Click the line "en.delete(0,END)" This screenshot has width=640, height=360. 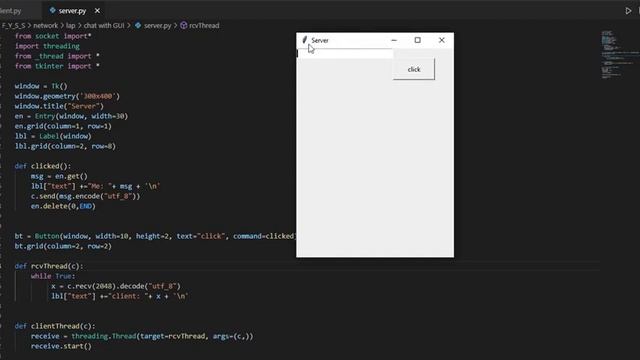click(x=63, y=206)
